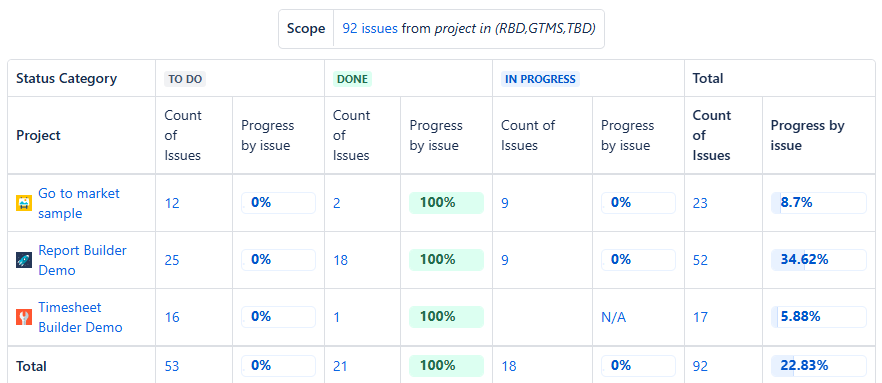This screenshot has height=383, width=882.
Task: Open Report Builder Demo In Progress count 9
Action: click(x=505, y=260)
